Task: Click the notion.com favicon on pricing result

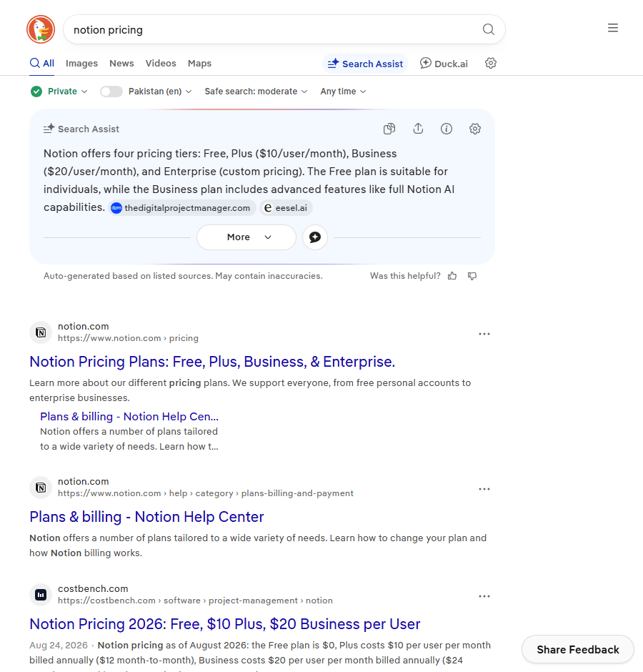Action: coord(41,332)
